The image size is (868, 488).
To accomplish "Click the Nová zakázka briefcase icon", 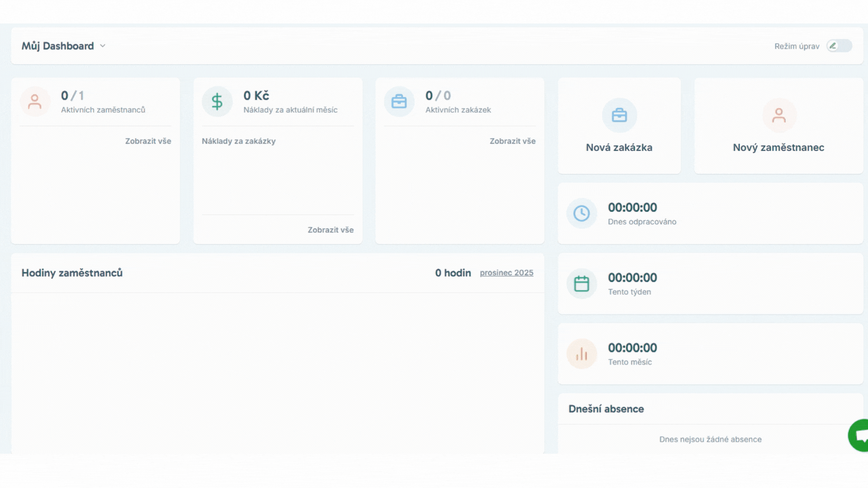I will [619, 115].
